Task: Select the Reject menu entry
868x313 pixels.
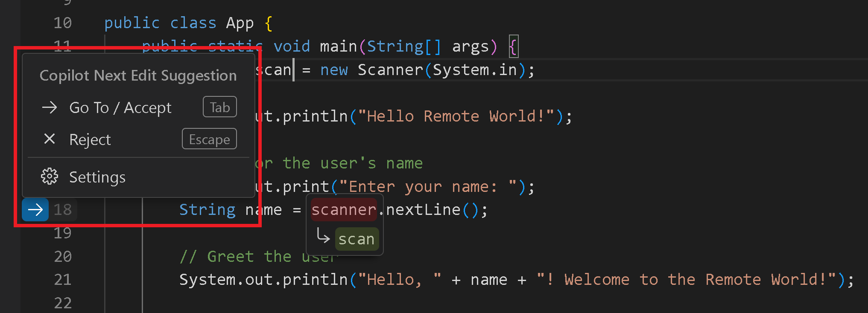Action: (90, 140)
